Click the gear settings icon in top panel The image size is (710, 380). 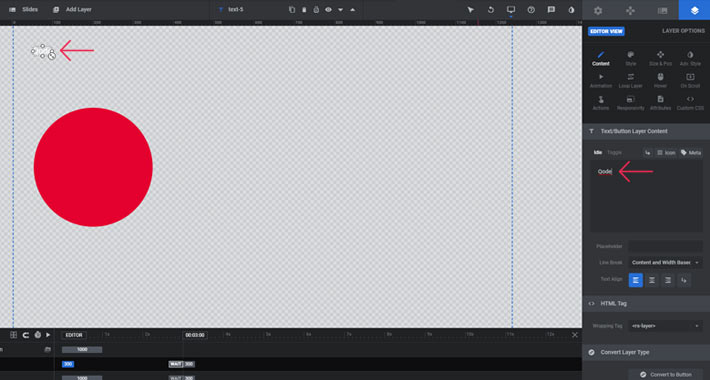coord(598,10)
